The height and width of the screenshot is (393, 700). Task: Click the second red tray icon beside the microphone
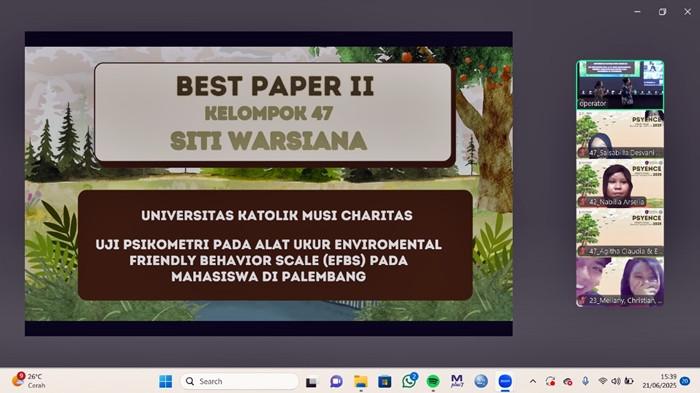568,381
